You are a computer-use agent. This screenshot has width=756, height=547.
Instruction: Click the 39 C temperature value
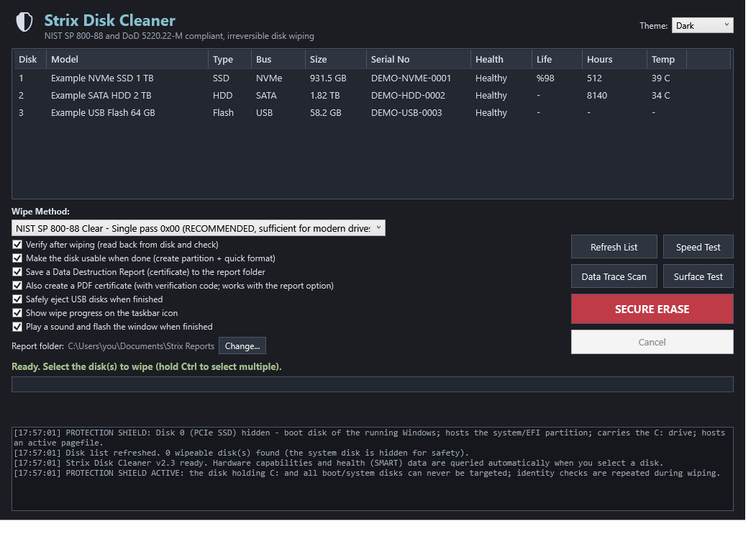click(x=660, y=78)
